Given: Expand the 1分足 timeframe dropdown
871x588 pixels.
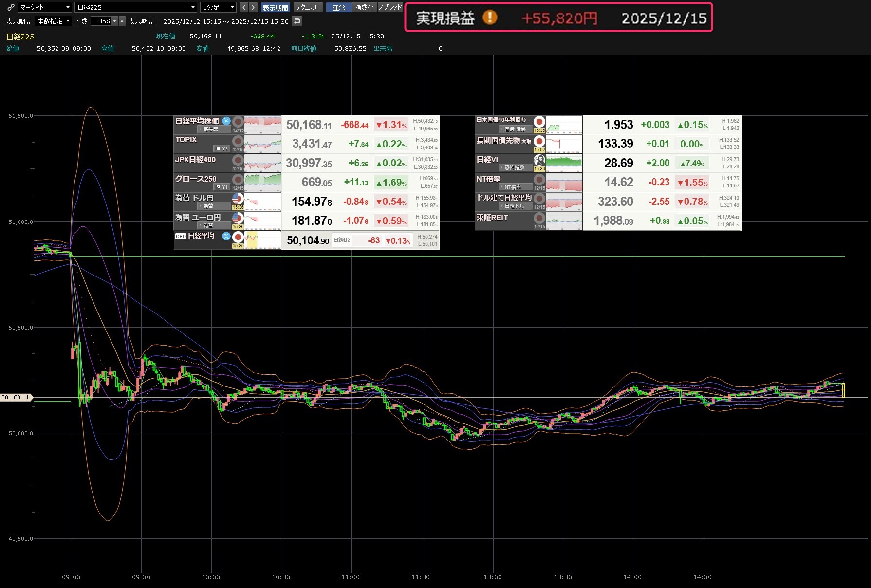Looking at the screenshot, I should 218,7.
